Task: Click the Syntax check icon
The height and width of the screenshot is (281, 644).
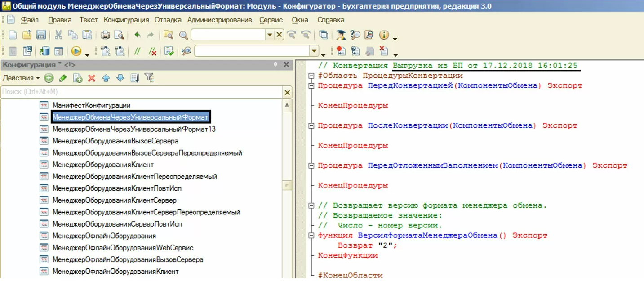Action: click(x=169, y=51)
